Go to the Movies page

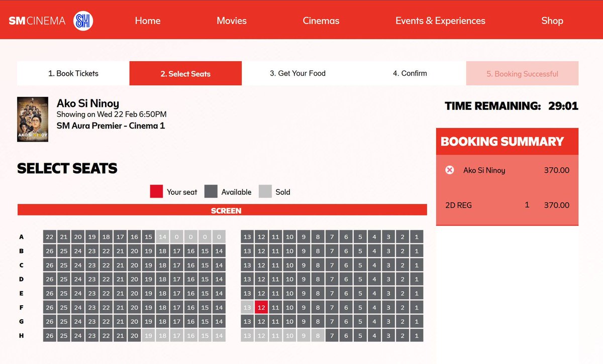point(232,21)
